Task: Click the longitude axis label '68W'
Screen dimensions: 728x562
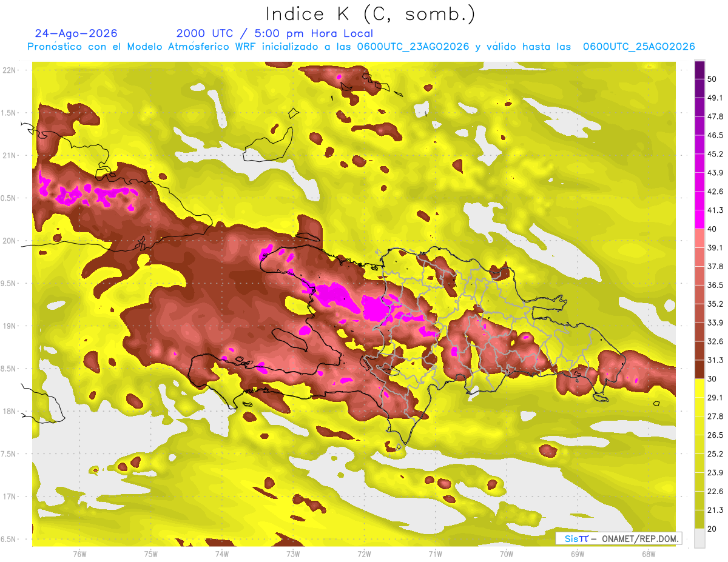Action: pyautogui.click(x=649, y=554)
